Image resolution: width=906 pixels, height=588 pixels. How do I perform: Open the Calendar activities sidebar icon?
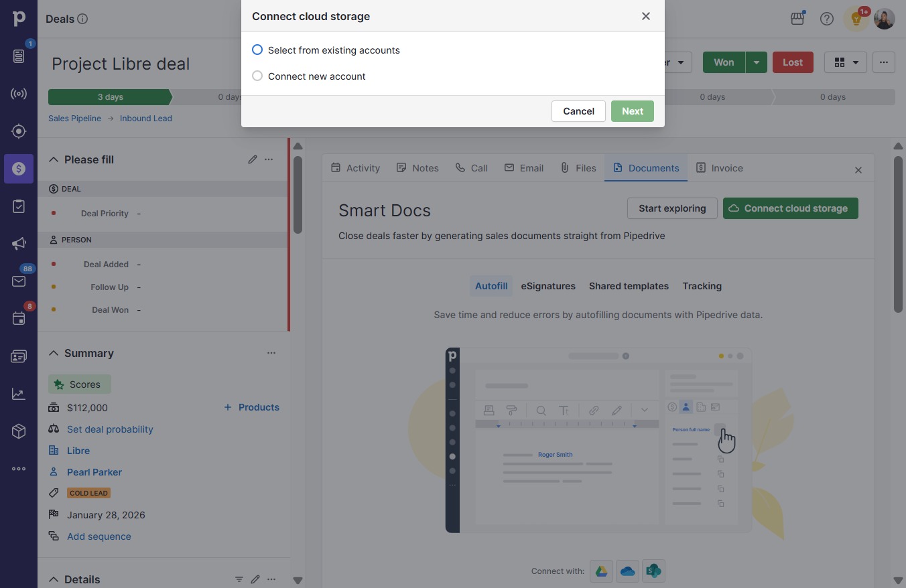[x=19, y=319]
